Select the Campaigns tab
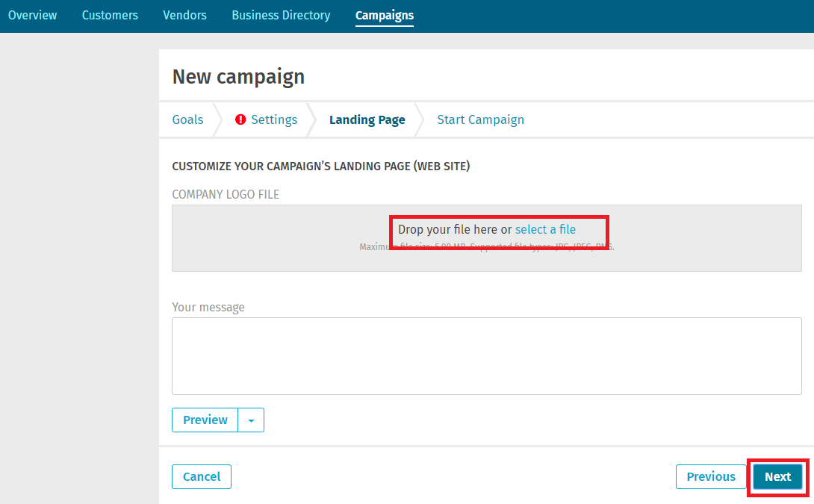Viewport: 814px width, 504px height. (384, 15)
